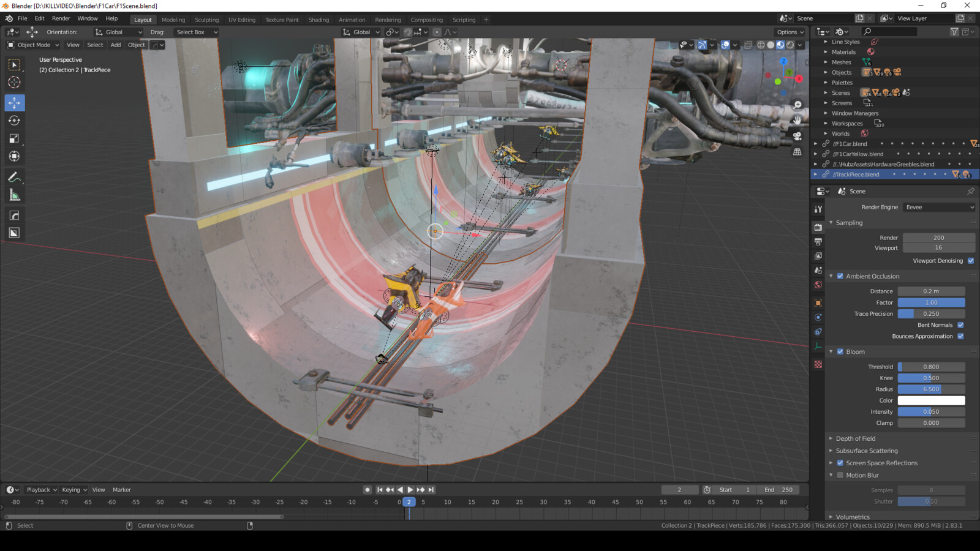Switch to rendered viewport shading

click(x=790, y=45)
